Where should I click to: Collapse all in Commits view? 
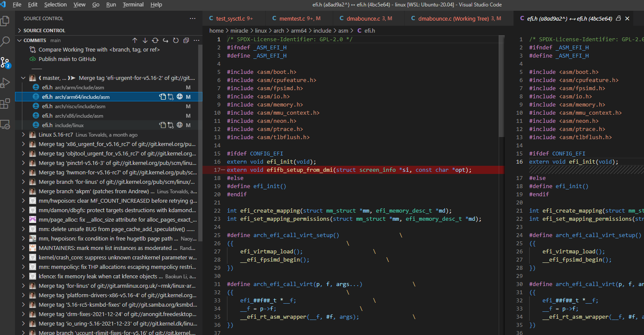point(186,40)
